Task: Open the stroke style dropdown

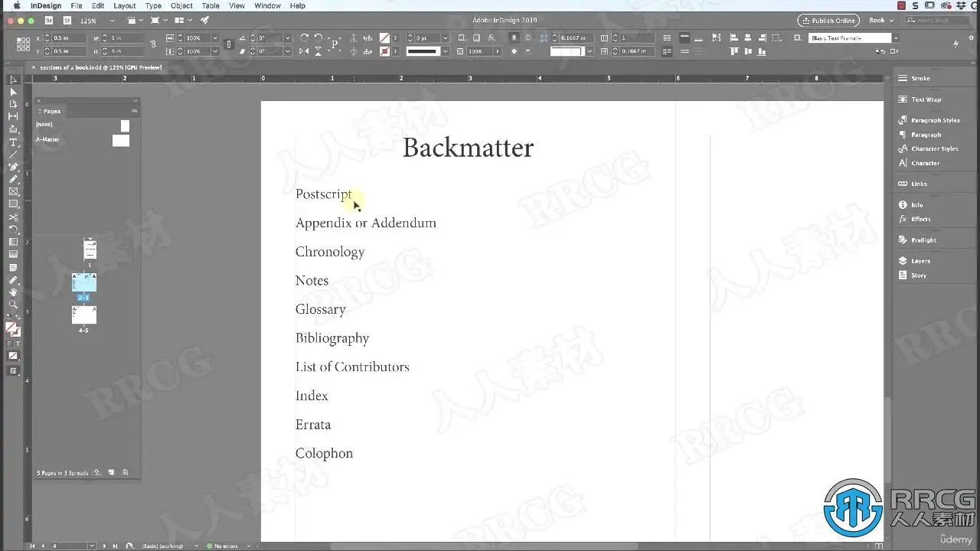Action: [445, 51]
